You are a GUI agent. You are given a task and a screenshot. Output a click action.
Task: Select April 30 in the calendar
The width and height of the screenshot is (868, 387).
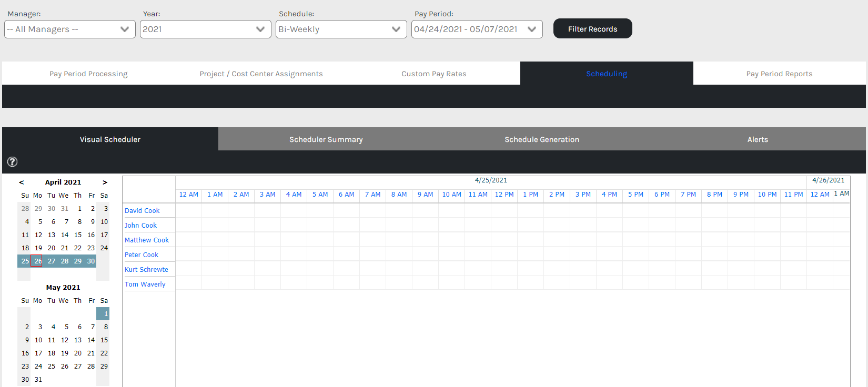click(x=90, y=261)
